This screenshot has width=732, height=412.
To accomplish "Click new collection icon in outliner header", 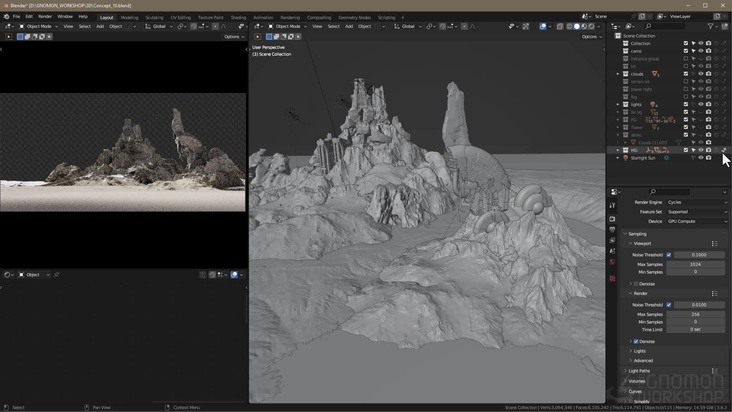I will 725,27.
